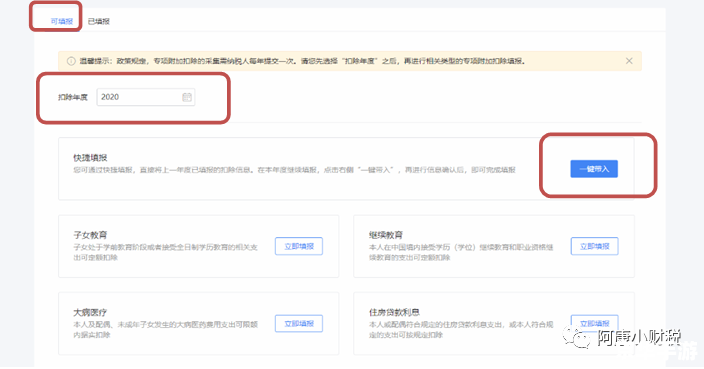Open the calendar icon for 扣除年度

(187, 97)
